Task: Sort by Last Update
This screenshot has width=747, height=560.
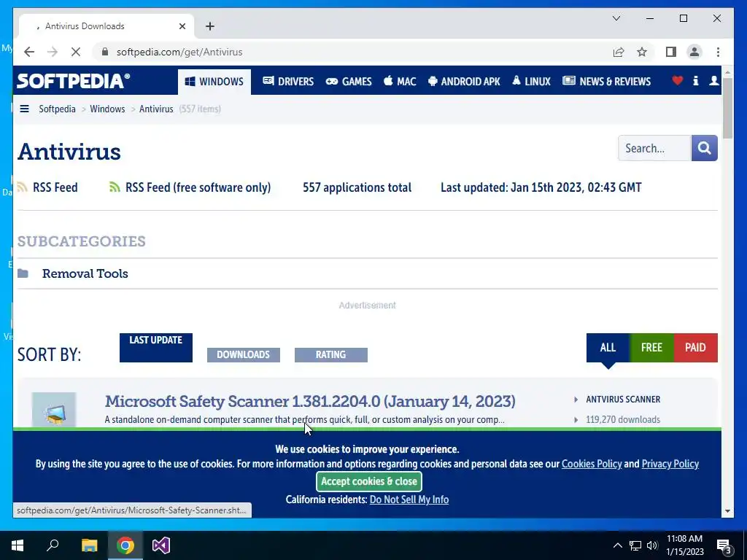Action: [x=156, y=348]
